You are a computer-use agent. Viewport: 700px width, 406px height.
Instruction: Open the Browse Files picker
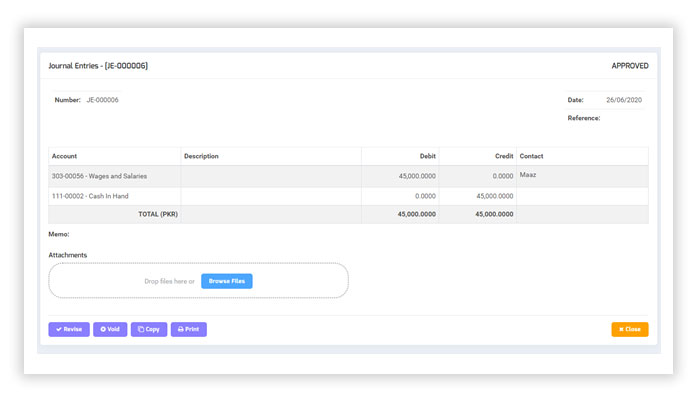(x=227, y=281)
